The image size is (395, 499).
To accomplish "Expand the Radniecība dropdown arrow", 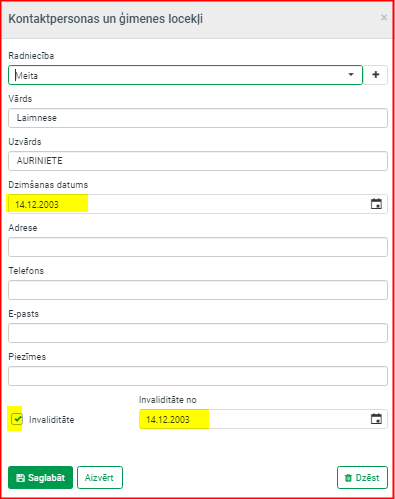I will coord(351,75).
